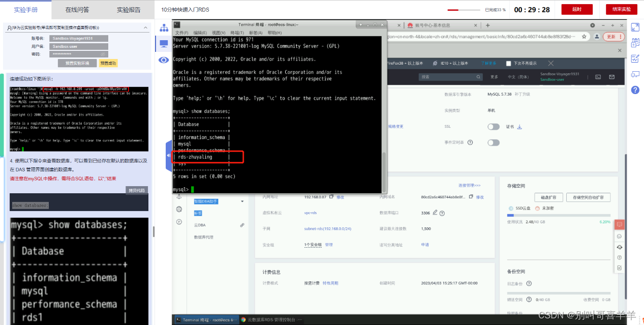The height and width of the screenshot is (325, 644).
Task: Click the storage usage progress bar
Action: pos(559,216)
